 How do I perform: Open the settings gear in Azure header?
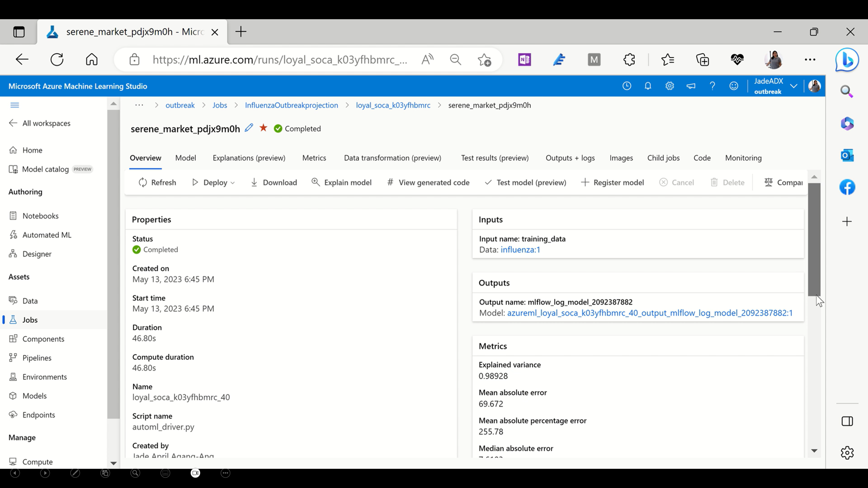[x=670, y=86]
